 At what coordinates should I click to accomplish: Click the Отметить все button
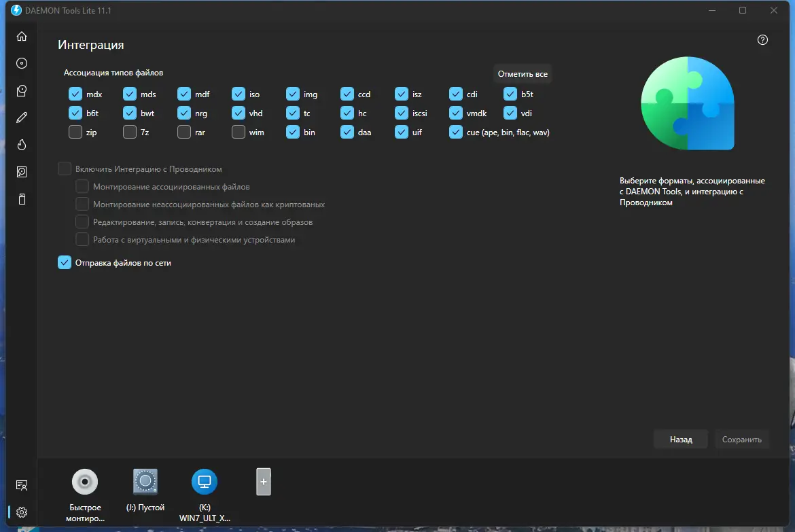(523, 73)
